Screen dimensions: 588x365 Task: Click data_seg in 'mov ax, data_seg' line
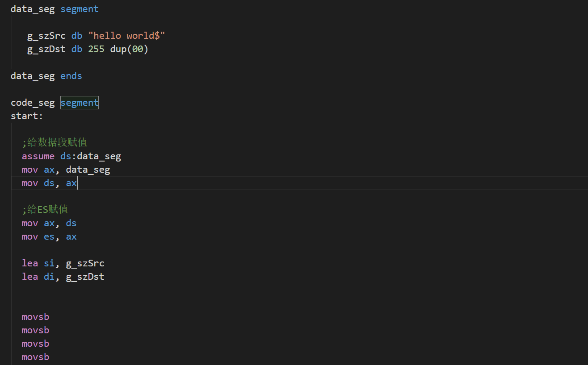tap(88, 170)
